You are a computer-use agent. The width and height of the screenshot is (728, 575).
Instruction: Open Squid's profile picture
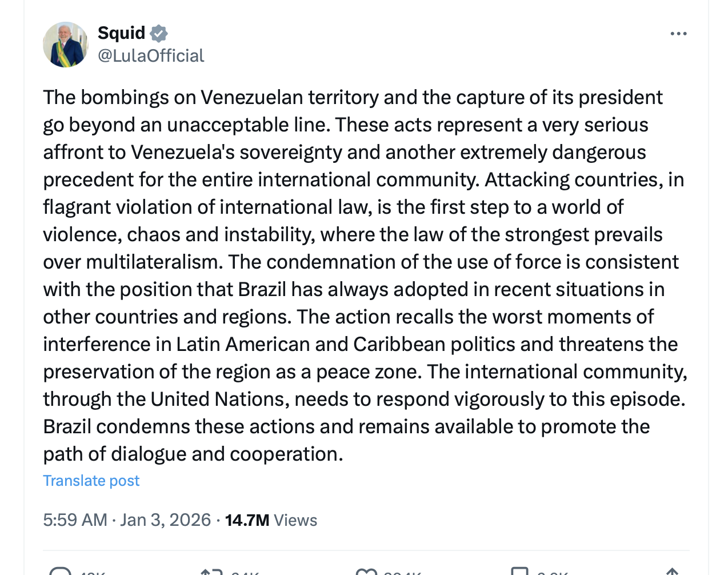coord(65,45)
